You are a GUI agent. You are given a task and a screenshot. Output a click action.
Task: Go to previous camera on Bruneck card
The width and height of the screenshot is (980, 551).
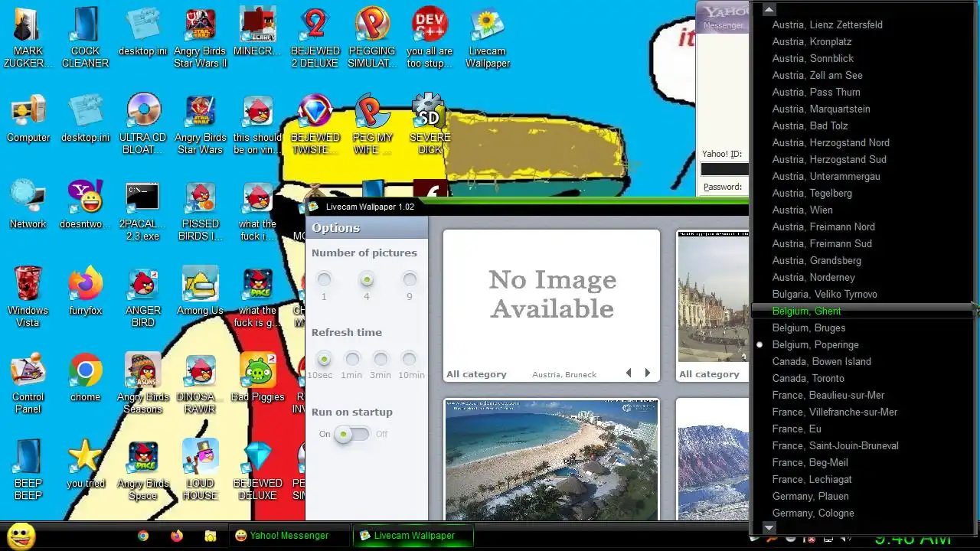coord(629,373)
